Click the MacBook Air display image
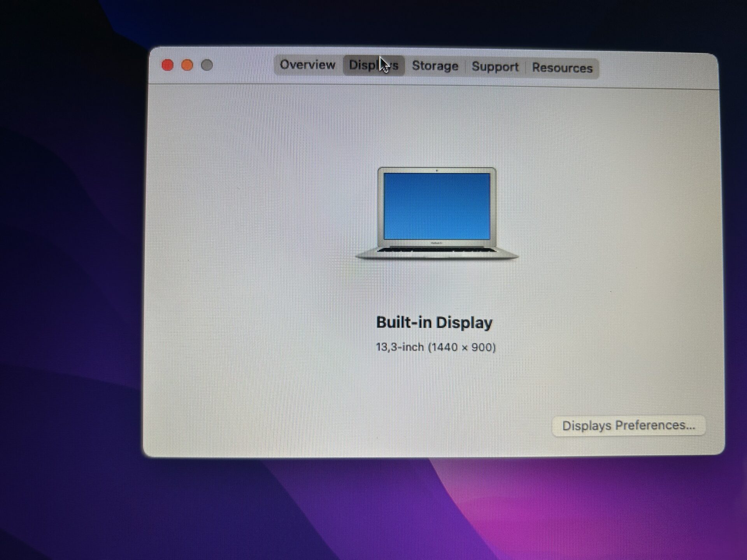 coord(437,213)
